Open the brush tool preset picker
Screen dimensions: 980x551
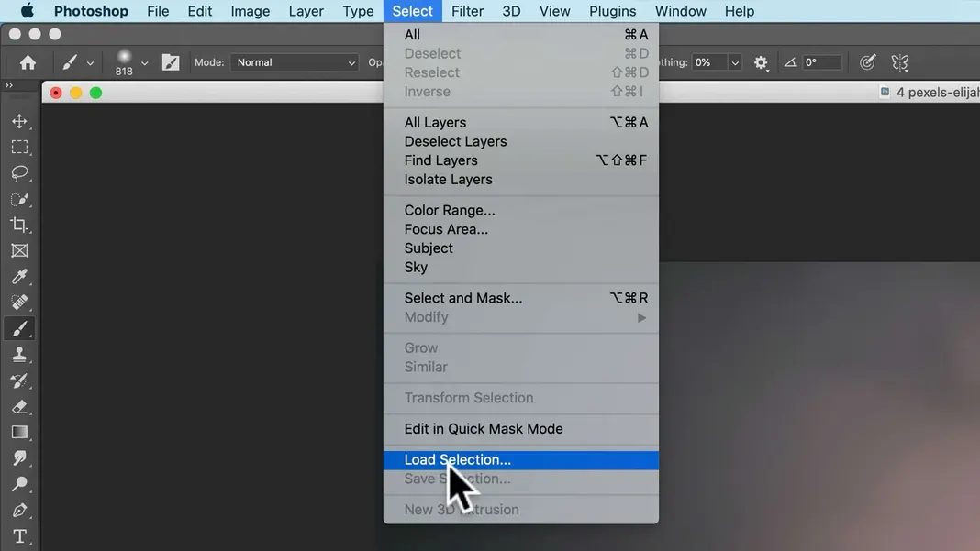(69, 62)
